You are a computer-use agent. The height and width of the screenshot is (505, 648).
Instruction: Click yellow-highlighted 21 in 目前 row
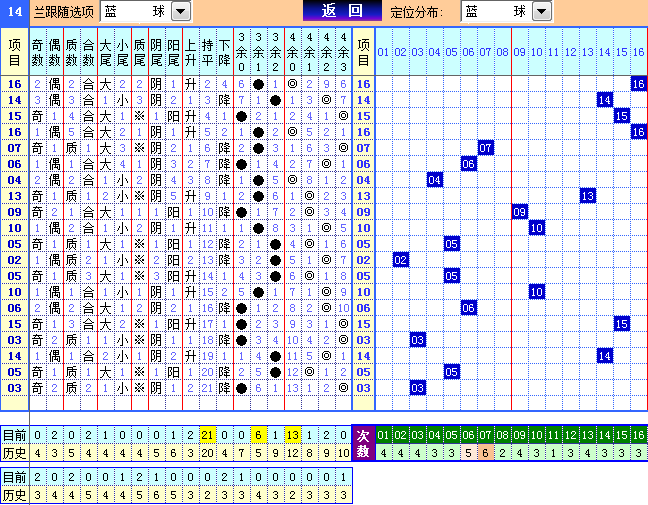click(207, 435)
